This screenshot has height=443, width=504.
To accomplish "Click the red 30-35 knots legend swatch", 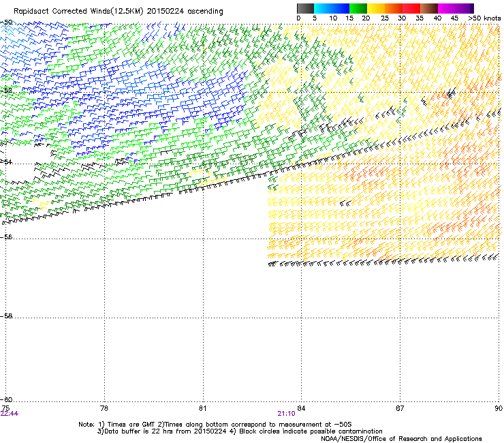I will click(x=411, y=8).
